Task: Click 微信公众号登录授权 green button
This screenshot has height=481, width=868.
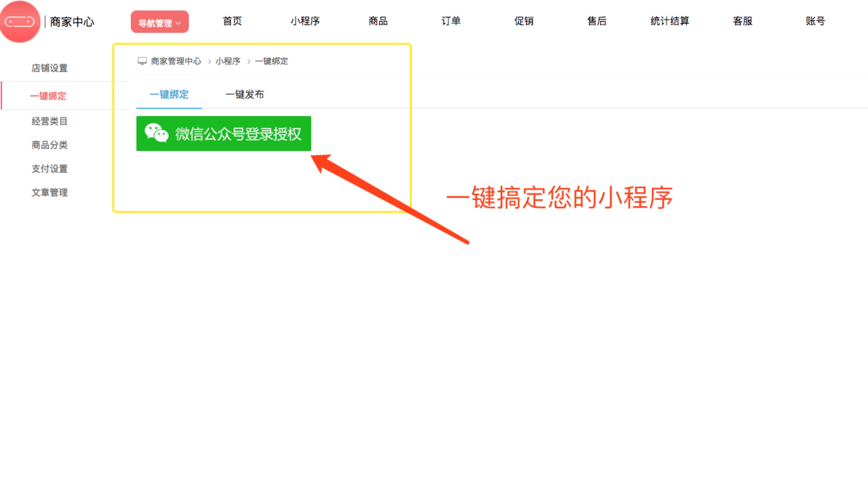Action: (224, 134)
